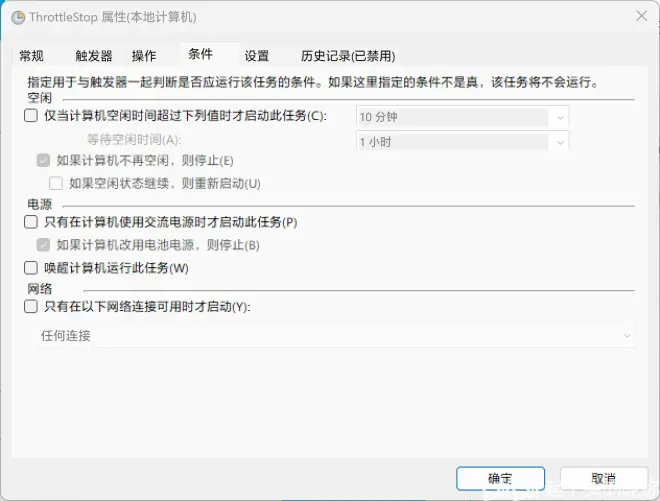Click the 空闲 section heading
660x501 pixels.
point(40,98)
